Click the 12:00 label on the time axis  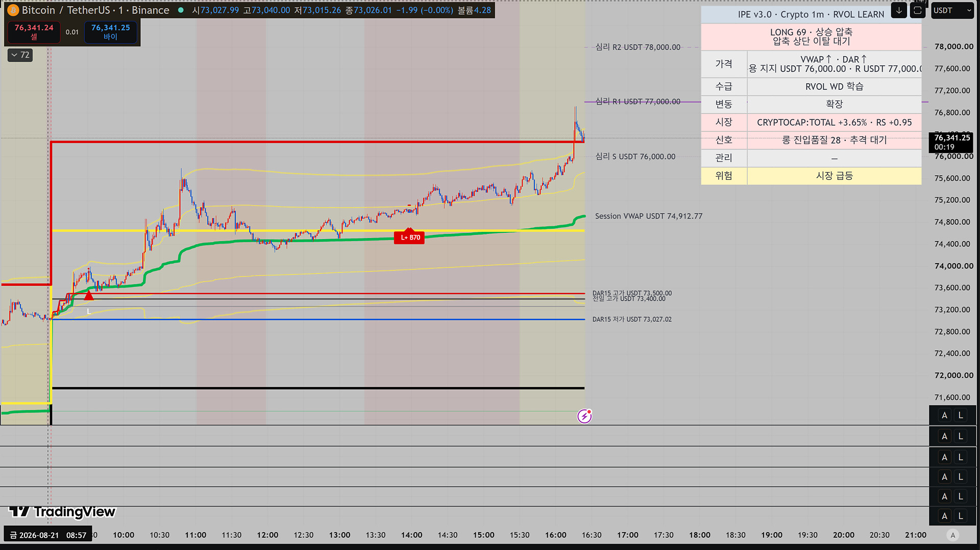267,535
